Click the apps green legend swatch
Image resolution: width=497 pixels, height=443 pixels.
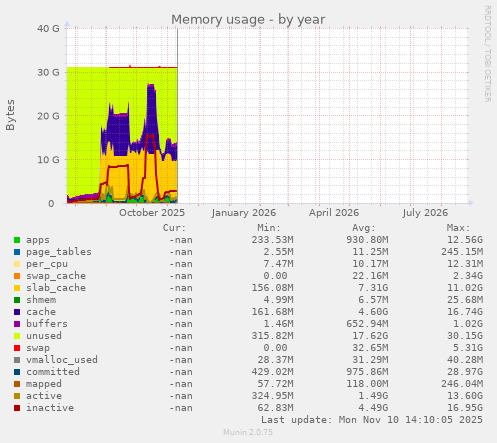point(17,240)
